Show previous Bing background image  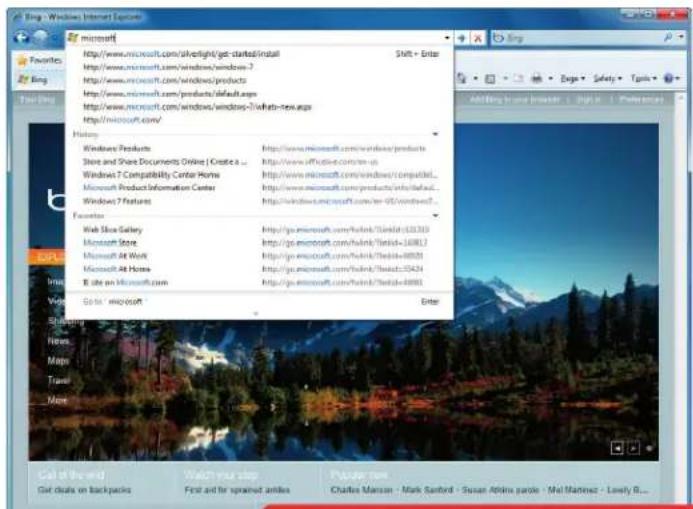617,448
